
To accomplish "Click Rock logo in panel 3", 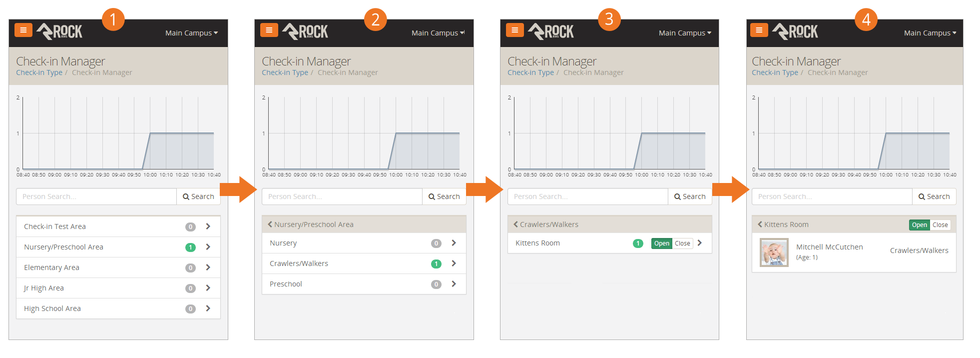I will [x=551, y=31].
